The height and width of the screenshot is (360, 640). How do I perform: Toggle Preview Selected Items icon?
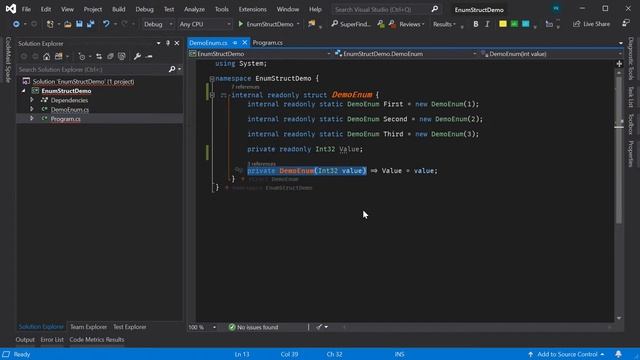(149, 56)
